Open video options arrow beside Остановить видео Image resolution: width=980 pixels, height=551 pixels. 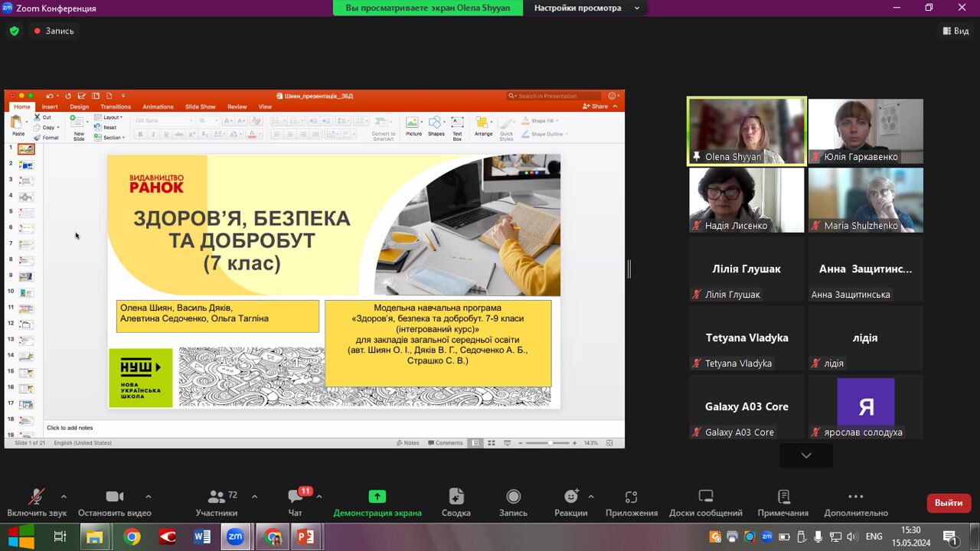tap(148, 496)
